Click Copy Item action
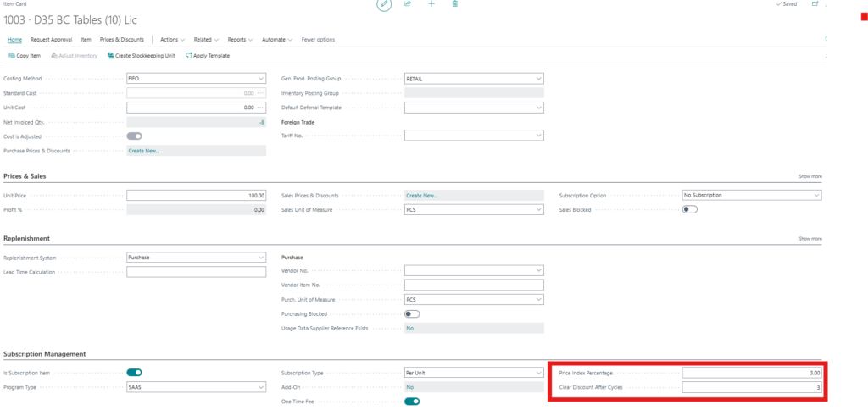 coord(24,56)
